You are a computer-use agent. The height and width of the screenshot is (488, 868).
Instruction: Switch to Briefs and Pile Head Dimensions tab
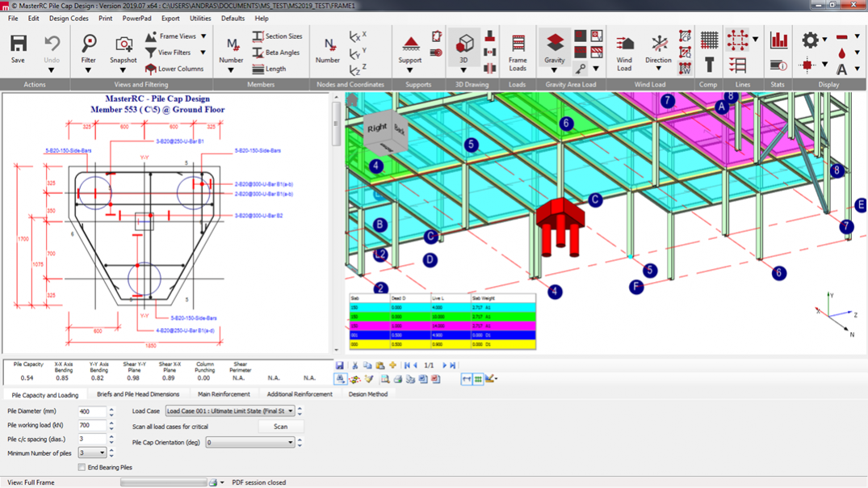coord(138,394)
